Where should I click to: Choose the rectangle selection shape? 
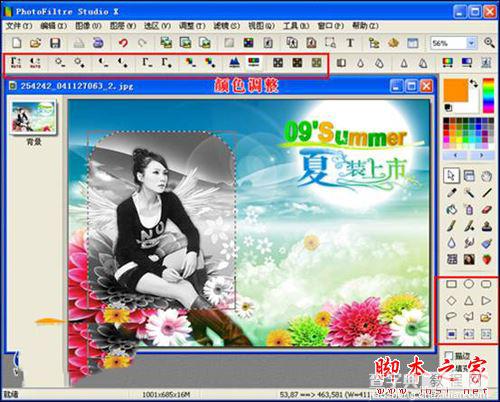point(451,284)
